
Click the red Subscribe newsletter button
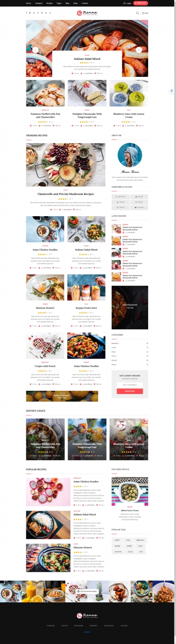click(x=130, y=391)
